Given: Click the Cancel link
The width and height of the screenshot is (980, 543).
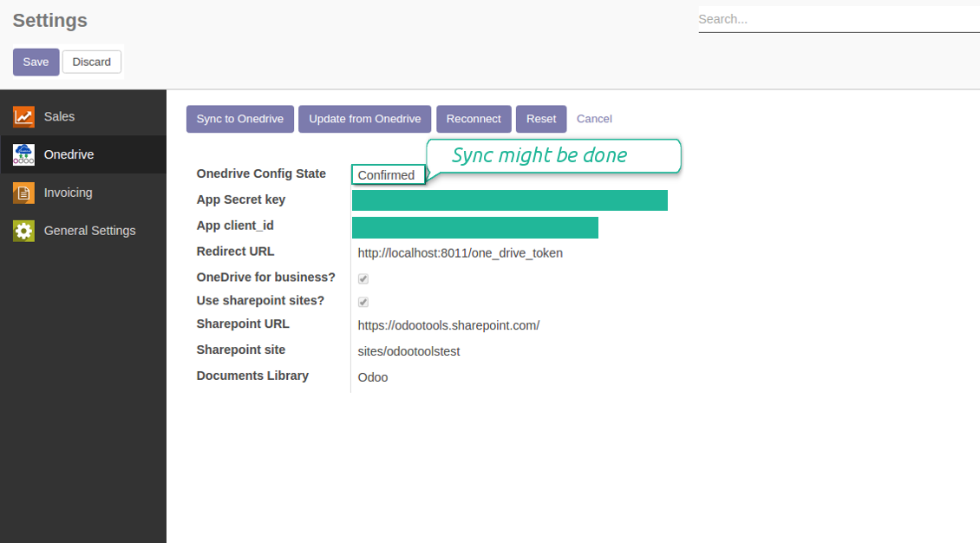Looking at the screenshot, I should point(594,119).
